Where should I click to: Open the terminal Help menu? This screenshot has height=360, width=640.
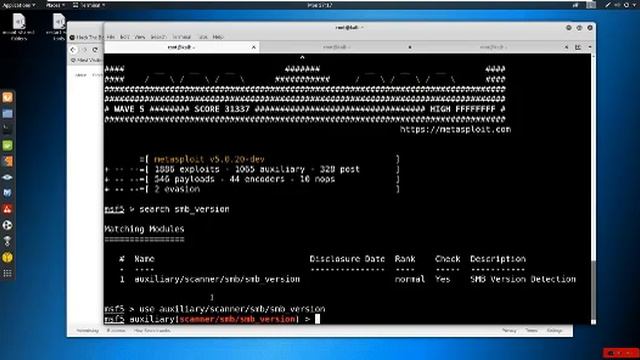pyautogui.click(x=218, y=37)
